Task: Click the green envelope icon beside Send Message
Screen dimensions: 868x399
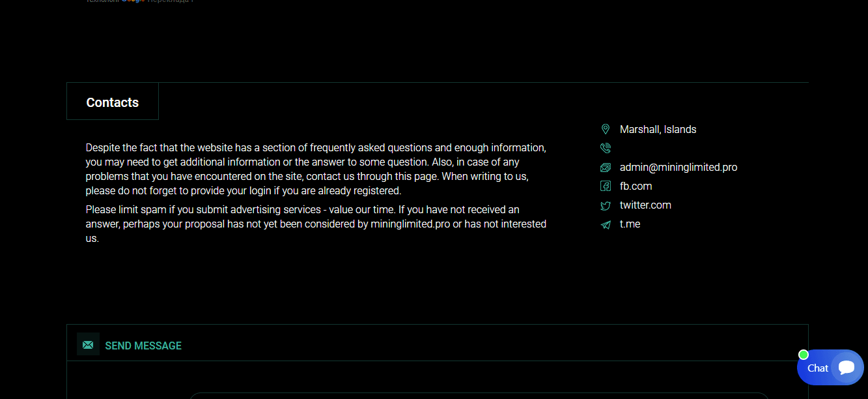Action: (88, 344)
